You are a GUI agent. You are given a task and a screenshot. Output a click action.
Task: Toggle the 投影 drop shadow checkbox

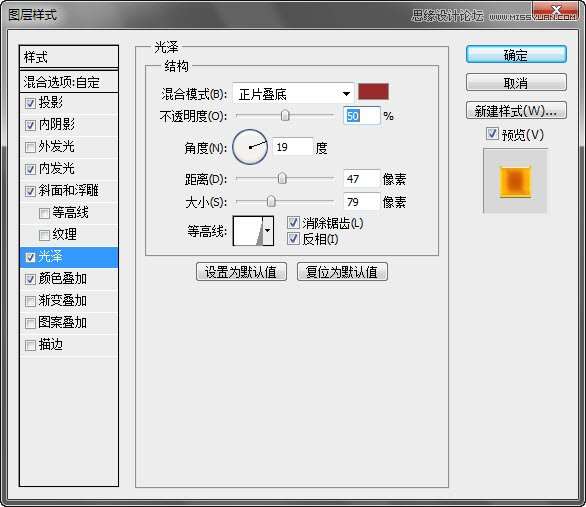pyautogui.click(x=30, y=103)
